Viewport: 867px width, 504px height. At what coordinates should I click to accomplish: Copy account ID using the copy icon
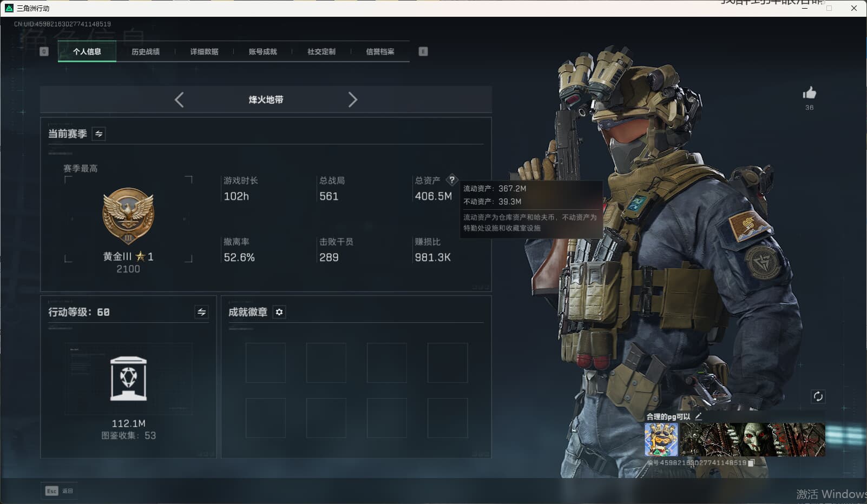[x=751, y=463]
